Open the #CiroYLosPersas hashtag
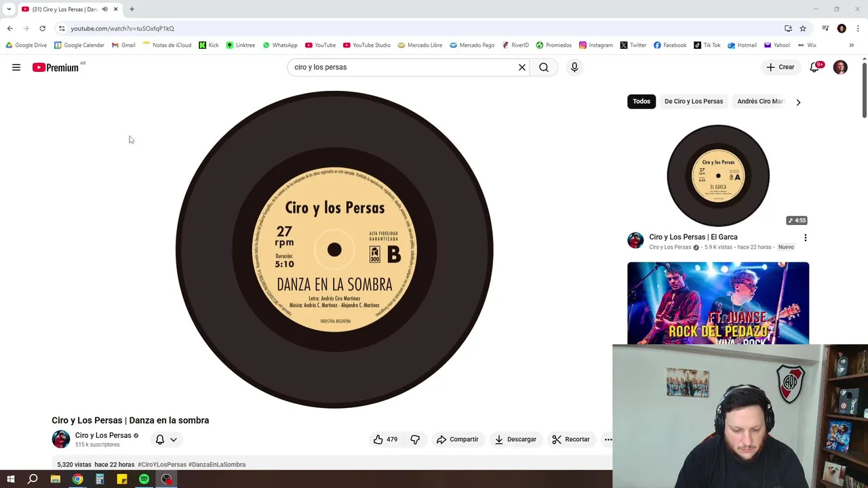 pyautogui.click(x=162, y=464)
